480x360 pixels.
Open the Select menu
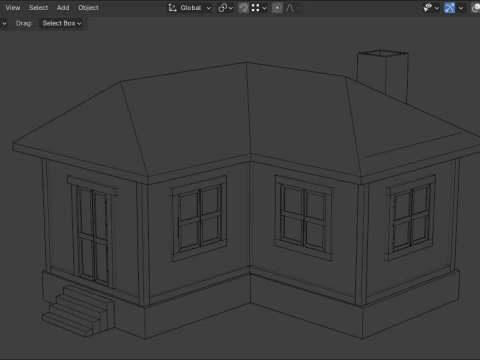coord(38,8)
